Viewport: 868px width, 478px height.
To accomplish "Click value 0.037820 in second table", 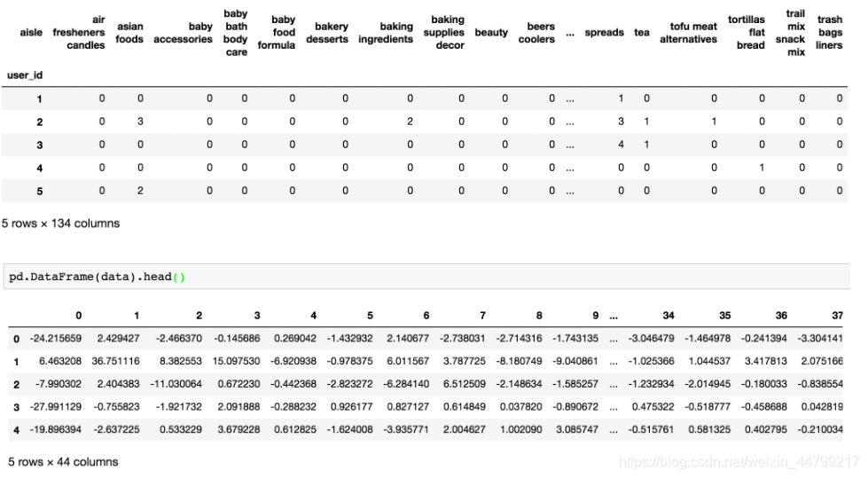I will [521, 406].
